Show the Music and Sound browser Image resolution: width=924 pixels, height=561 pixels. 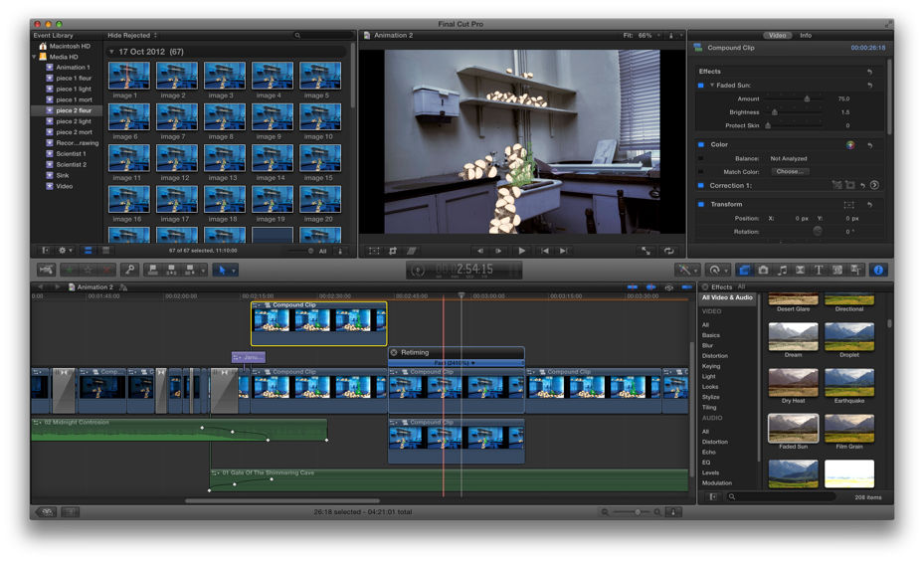tap(782, 270)
